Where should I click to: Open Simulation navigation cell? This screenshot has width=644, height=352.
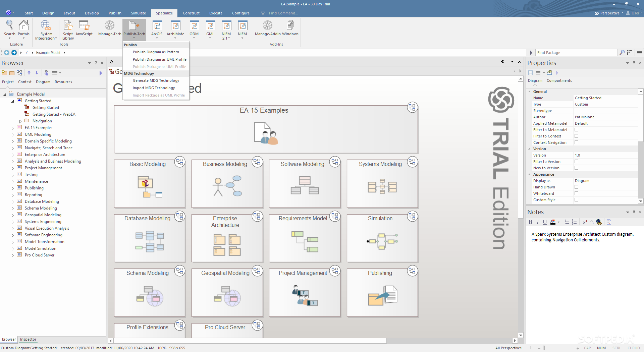pyautogui.click(x=382, y=238)
